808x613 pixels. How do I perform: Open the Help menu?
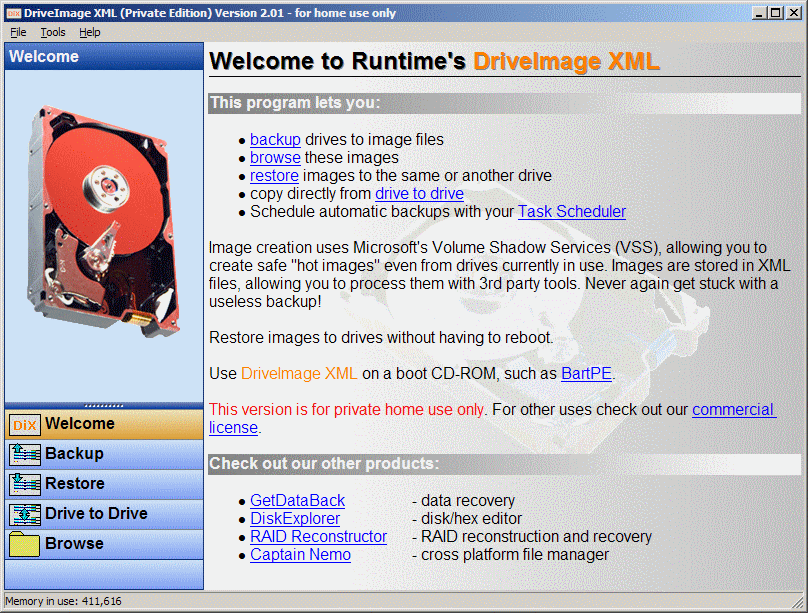[x=90, y=32]
